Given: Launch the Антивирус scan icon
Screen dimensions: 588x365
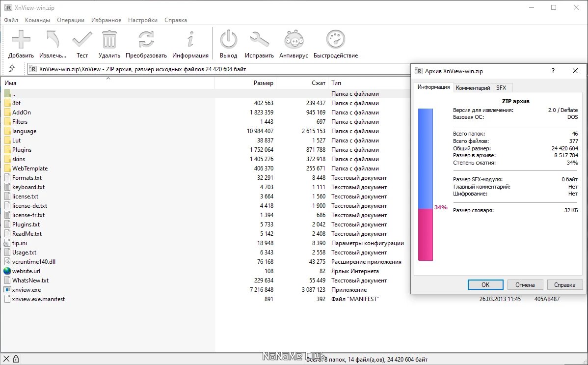Looking at the screenshot, I should pos(294,39).
